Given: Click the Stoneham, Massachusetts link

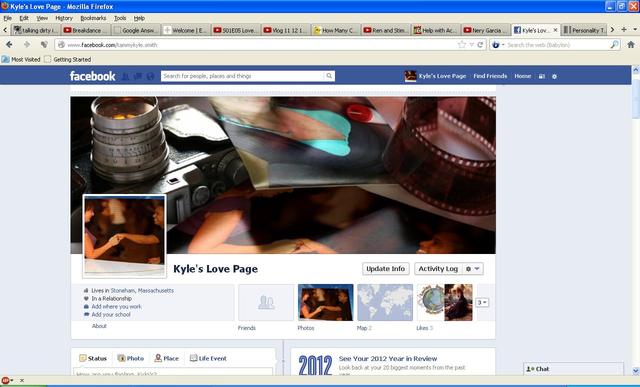Looking at the screenshot, I should click(142, 291).
